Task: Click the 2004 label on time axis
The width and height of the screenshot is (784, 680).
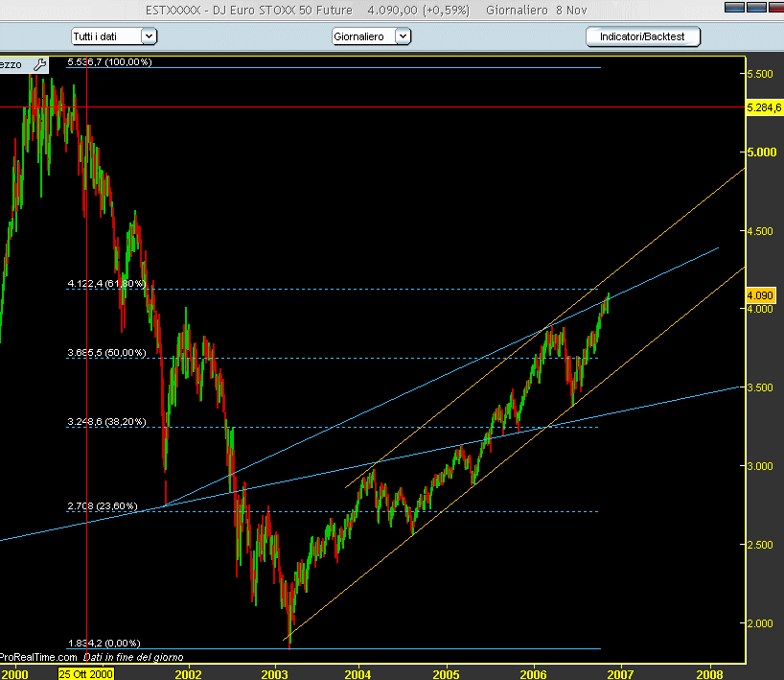Action: point(358,674)
